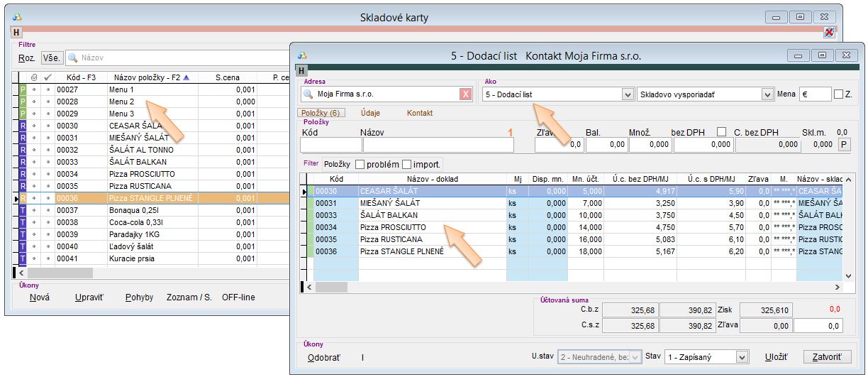This screenshot has width=868, height=377.
Task: Click the red X to clear the address
Action: [465, 94]
